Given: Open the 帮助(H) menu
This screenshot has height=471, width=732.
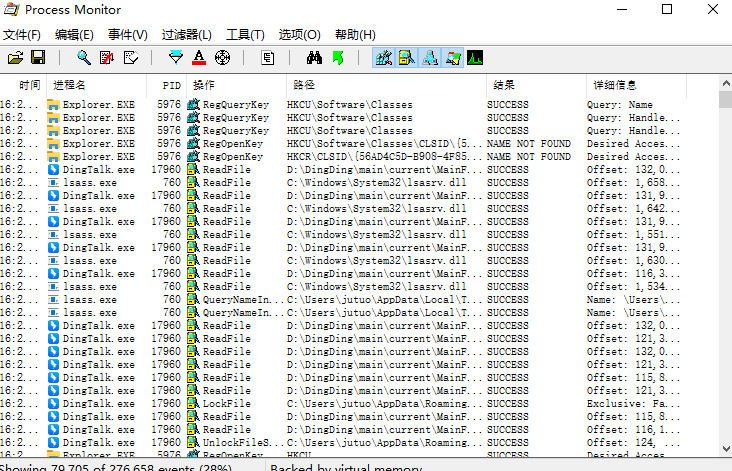Looking at the screenshot, I should (x=355, y=35).
